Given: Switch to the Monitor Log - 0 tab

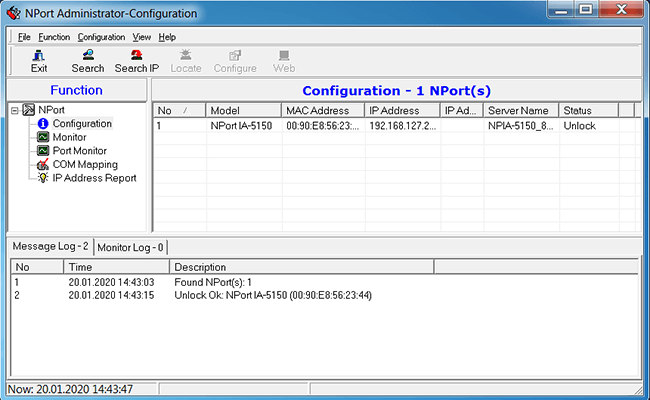Looking at the screenshot, I should click(130, 247).
